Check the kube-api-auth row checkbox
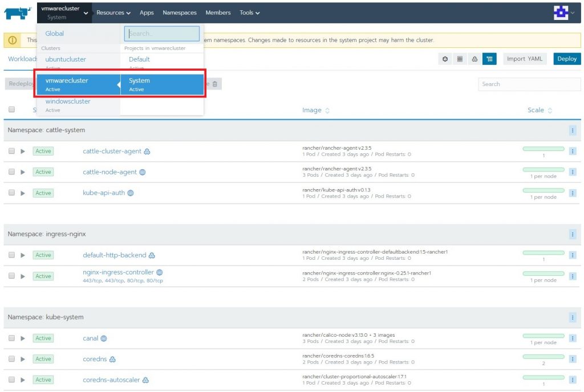 click(x=11, y=193)
